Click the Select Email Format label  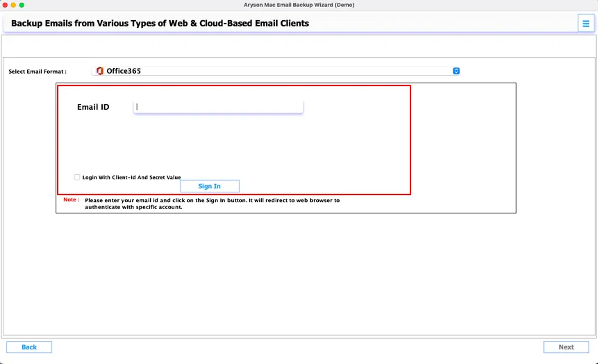[x=38, y=72]
